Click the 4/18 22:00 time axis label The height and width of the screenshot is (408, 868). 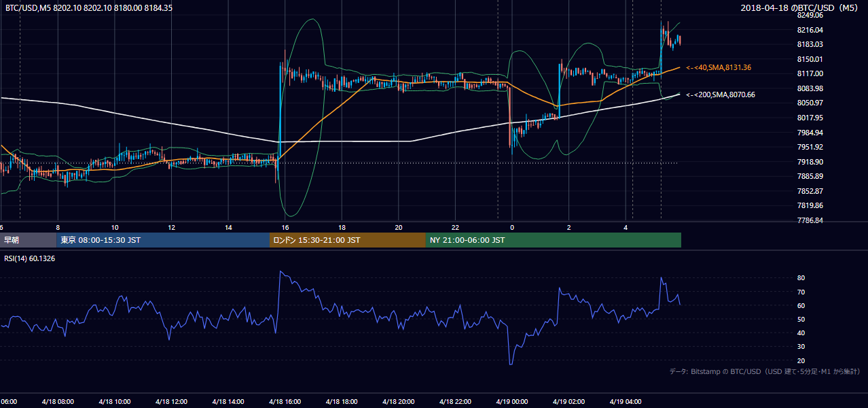[x=456, y=401]
